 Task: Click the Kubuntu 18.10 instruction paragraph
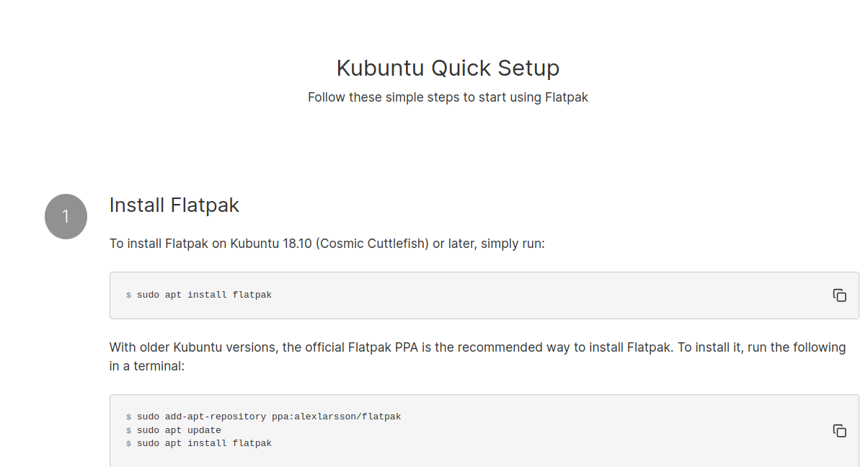326,243
